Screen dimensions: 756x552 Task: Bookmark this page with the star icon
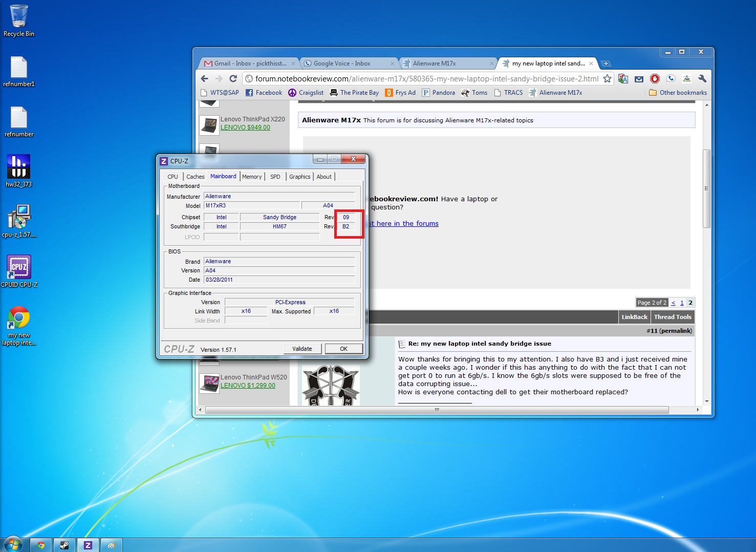pos(607,78)
